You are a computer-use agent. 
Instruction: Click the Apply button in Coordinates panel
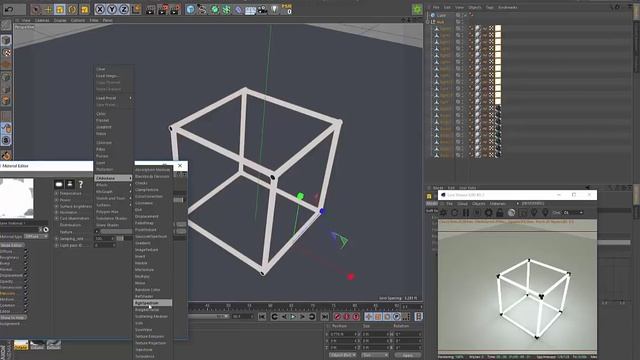click(x=408, y=355)
